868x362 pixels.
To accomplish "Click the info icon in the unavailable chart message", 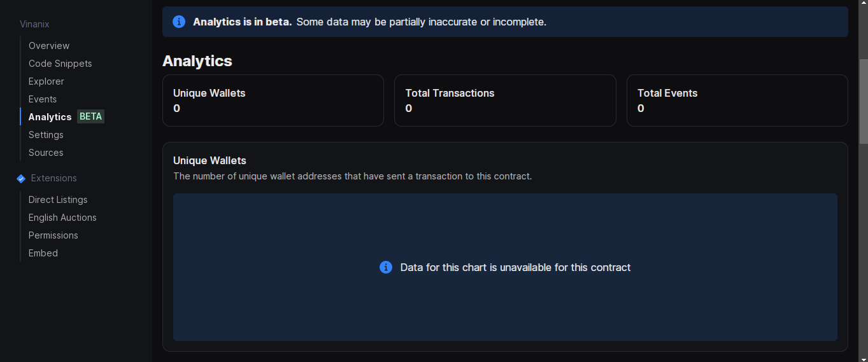I will point(386,267).
